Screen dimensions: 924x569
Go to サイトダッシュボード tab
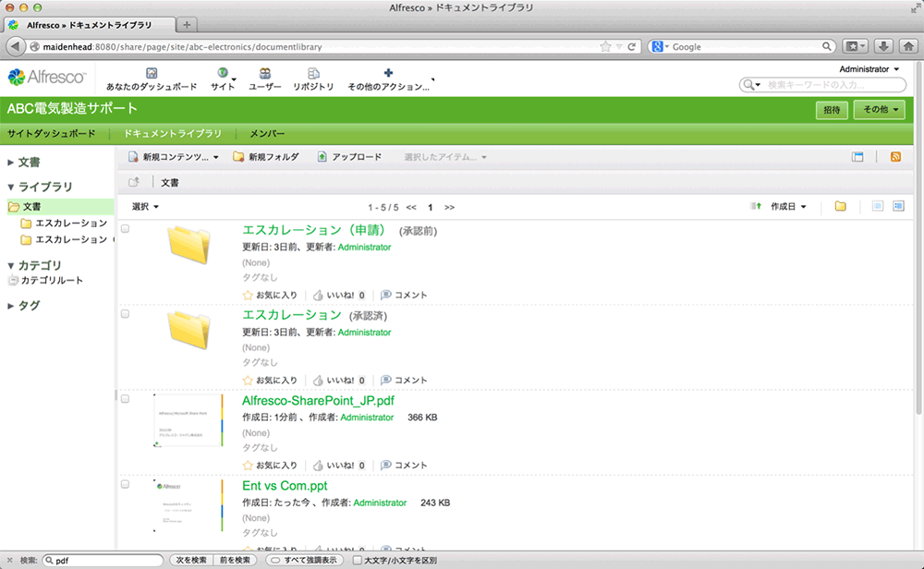pos(51,134)
